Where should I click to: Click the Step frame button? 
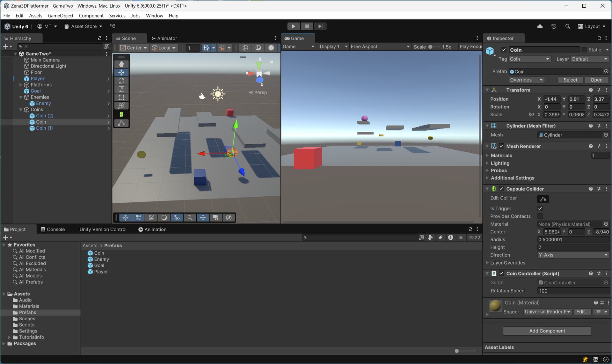(x=320, y=26)
